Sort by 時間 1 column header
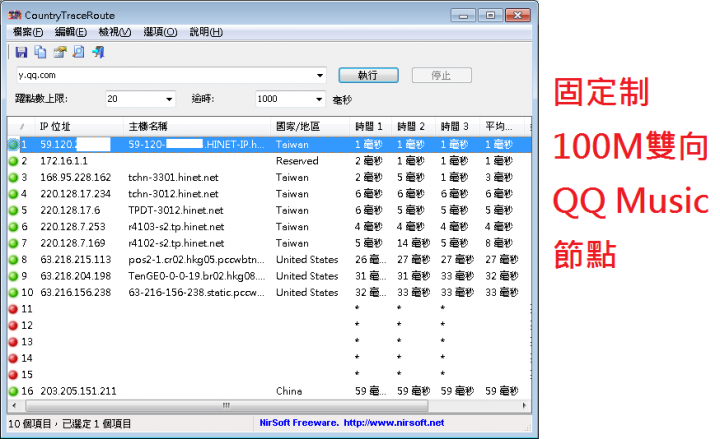Viewport: 720px width, 439px height. point(370,127)
